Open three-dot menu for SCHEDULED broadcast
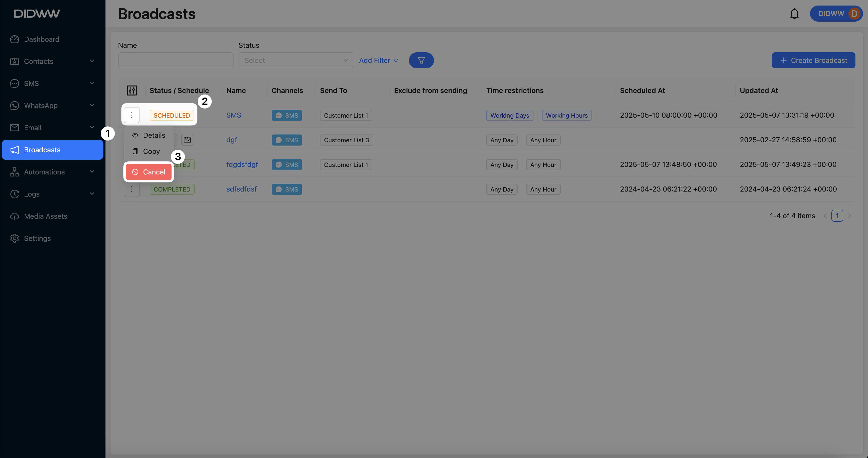This screenshot has width=868, height=458. [132, 115]
